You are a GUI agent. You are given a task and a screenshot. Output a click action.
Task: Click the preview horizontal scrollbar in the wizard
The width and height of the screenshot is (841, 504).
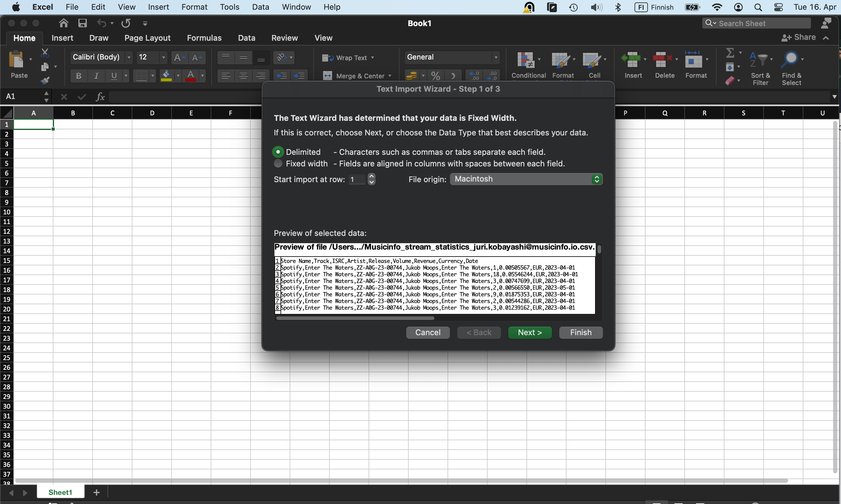[x=355, y=318]
